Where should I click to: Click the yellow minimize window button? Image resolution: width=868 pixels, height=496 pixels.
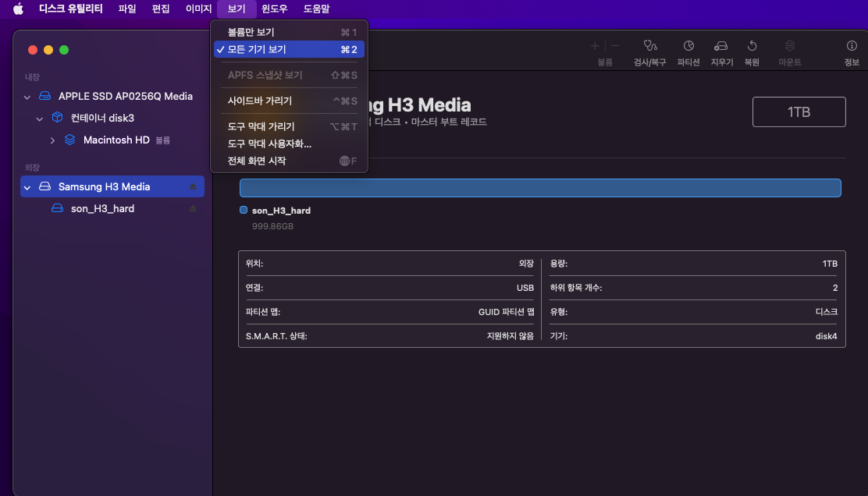(x=48, y=50)
